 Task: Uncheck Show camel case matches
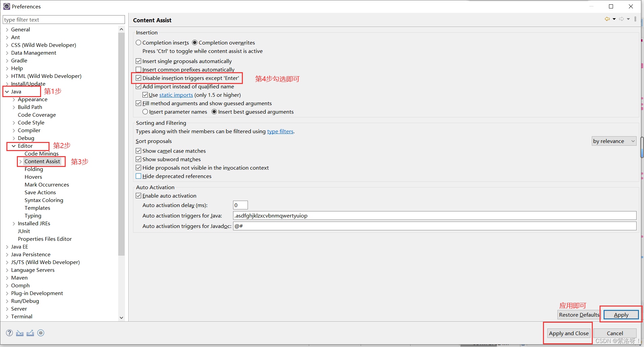pos(138,150)
